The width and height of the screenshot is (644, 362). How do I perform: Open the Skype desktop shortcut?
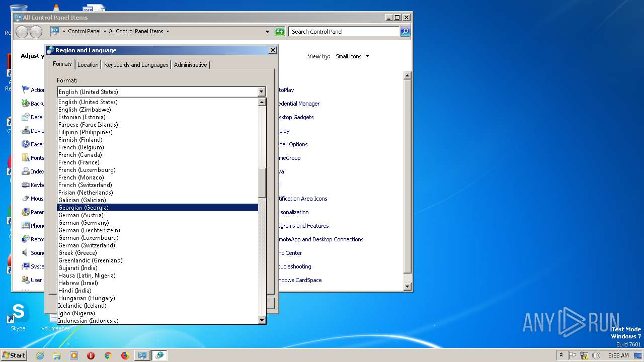18,317
